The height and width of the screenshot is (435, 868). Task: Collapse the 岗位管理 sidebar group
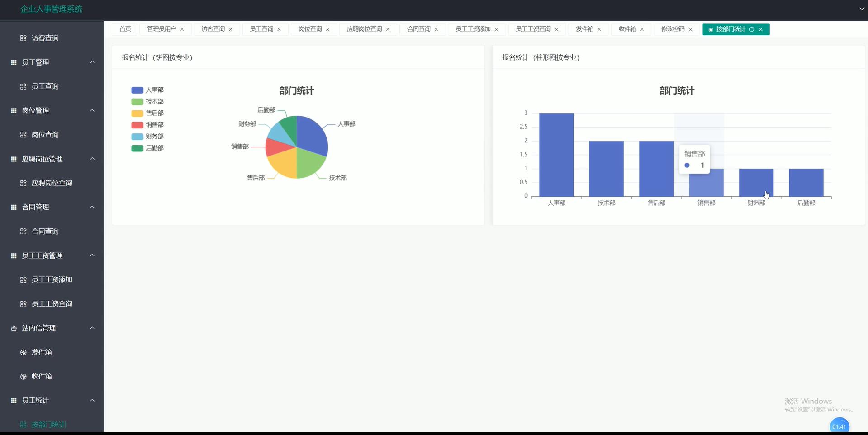tap(92, 110)
